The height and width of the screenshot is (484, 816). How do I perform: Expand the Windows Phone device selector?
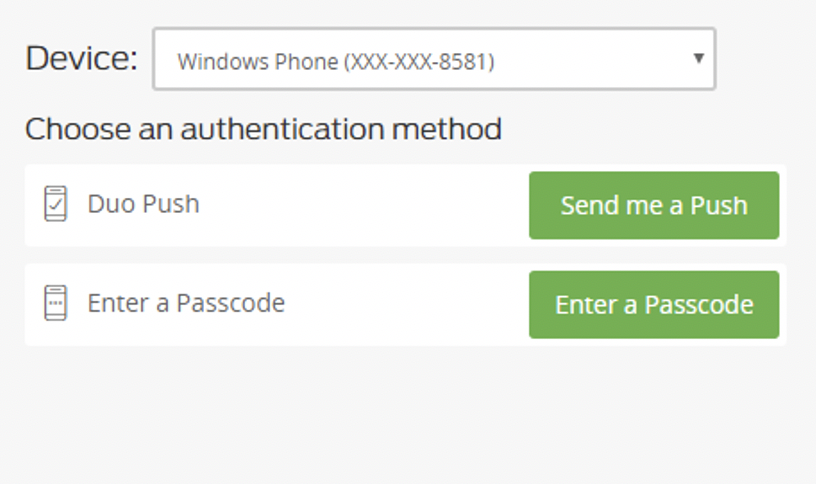(435, 59)
